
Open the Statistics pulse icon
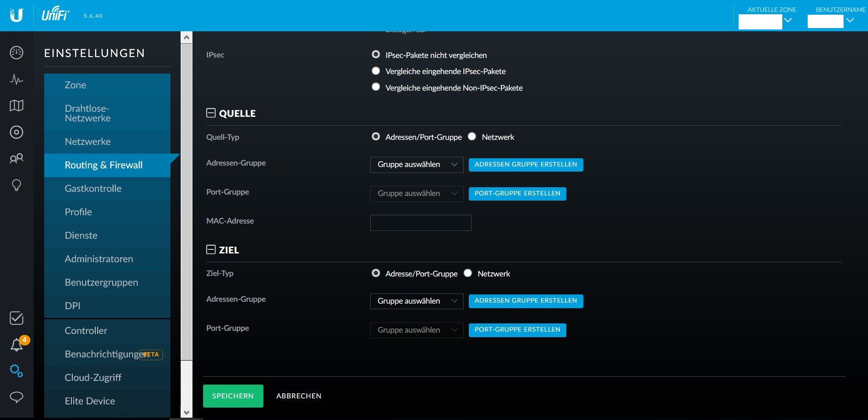click(x=17, y=80)
